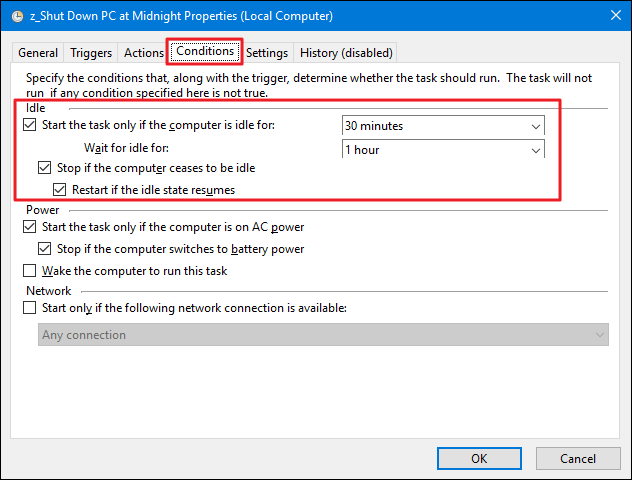Toggle 'Restart if the idle state resumes'
This screenshot has height=480, width=632.
point(60,189)
